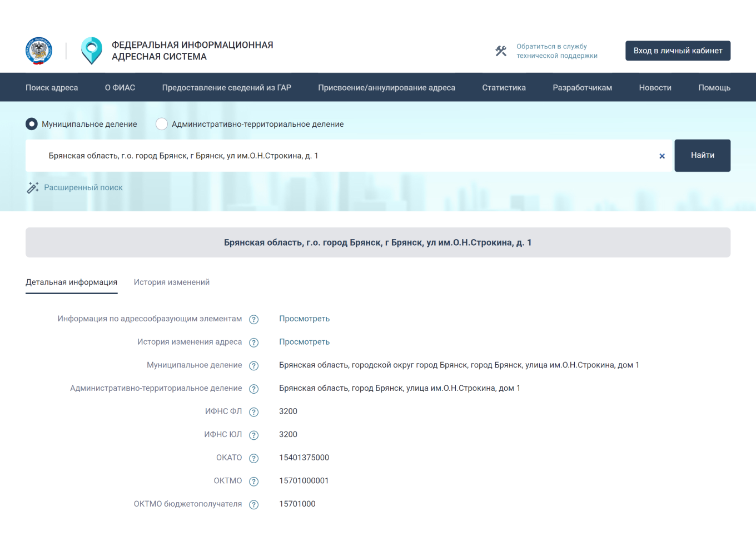Clear the address search field with X
The width and height of the screenshot is (756, 546).
pos(661,156)
